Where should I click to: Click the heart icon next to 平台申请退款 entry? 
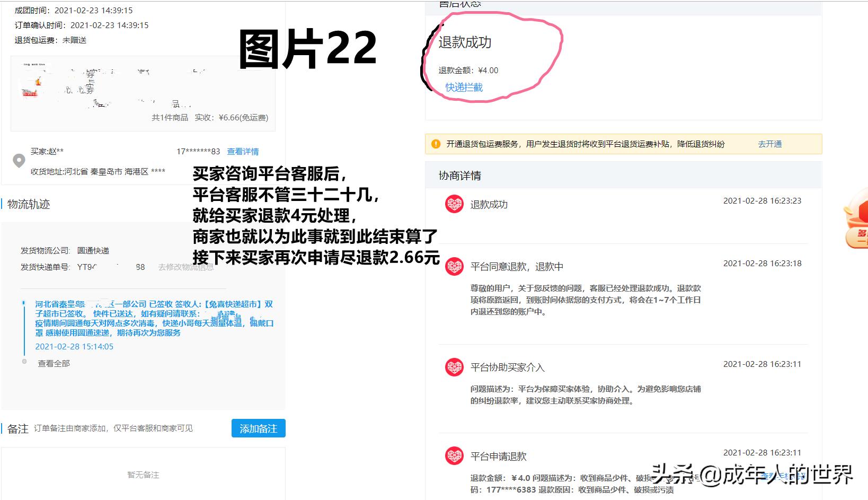point(454,456)
